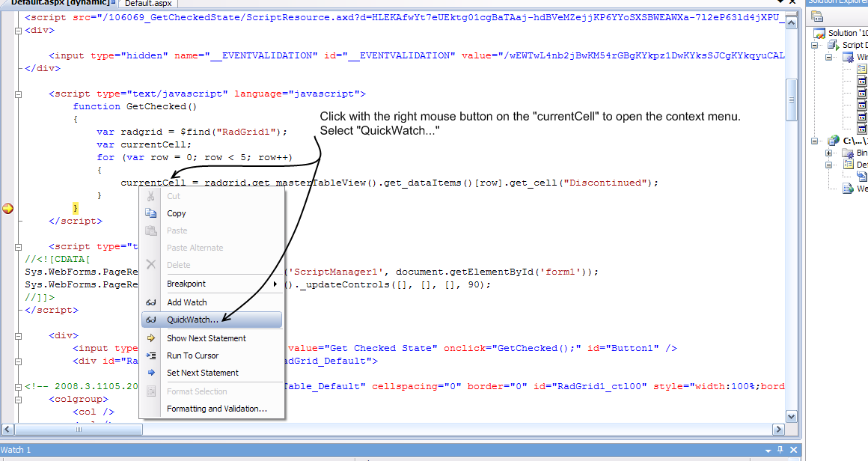Screen dimensions: 868x461
Task: Click the 'ScriptManager1' string in code
Action: (x=336, y=272)
